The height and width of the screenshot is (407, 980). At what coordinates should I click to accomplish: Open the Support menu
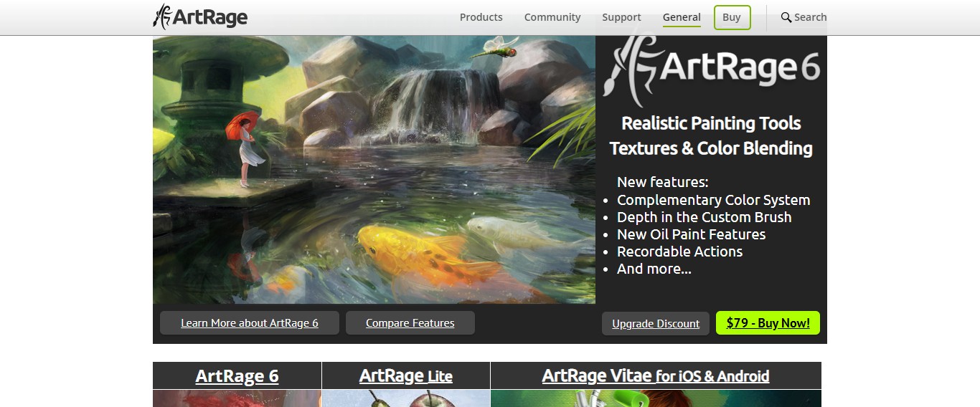pos(621,17)
